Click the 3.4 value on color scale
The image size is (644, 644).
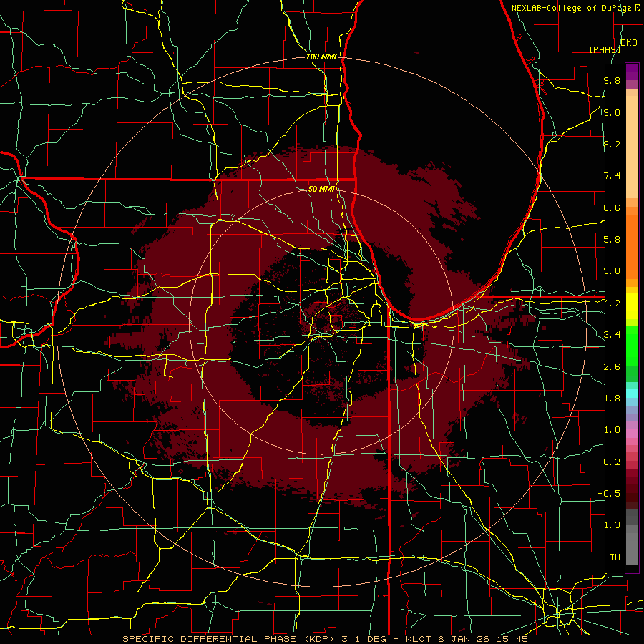612,335
